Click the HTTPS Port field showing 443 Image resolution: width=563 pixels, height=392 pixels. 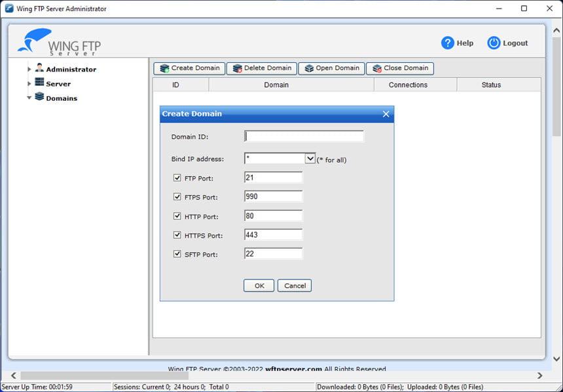pos(273,235)
